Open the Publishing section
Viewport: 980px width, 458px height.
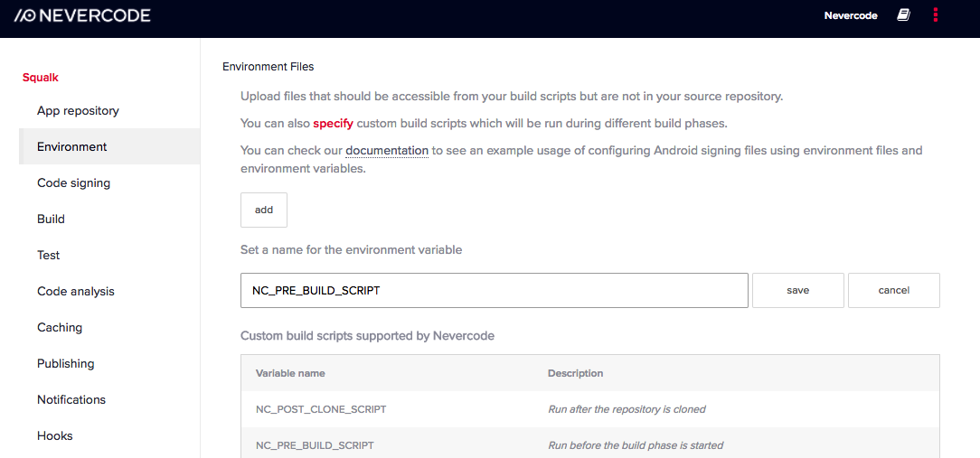click(66, 364)
